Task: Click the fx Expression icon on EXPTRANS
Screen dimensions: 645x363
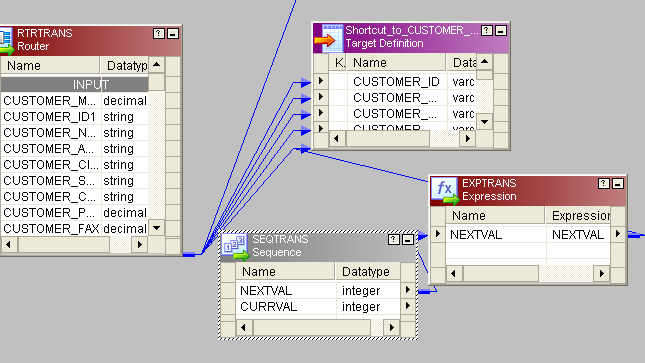Action: pyautogui.click(x=445, y=191)
